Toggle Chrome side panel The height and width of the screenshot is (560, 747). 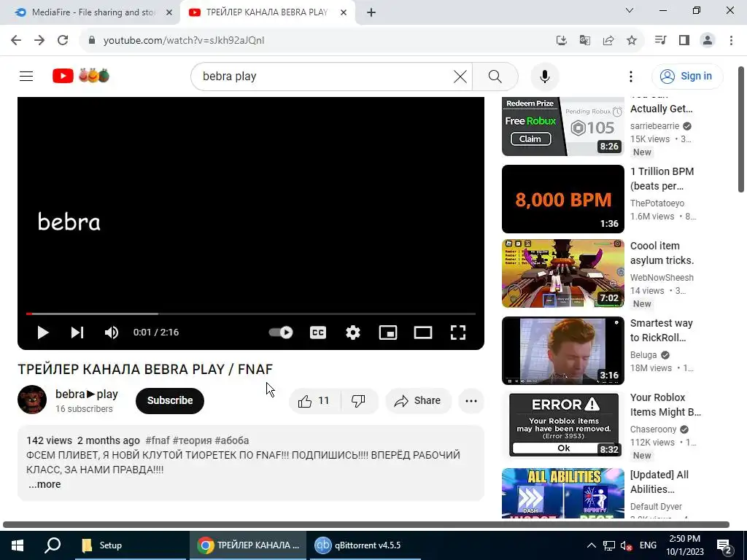pos(684,41)
